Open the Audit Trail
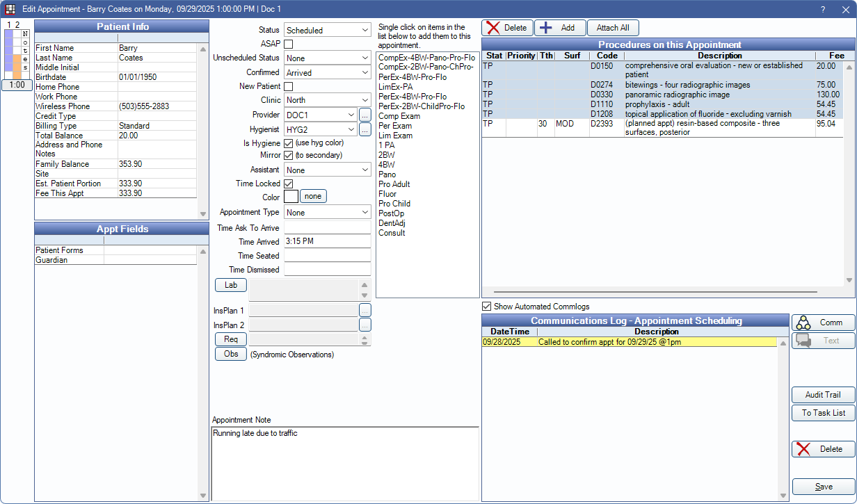857x504 pixels. (x=823, y=395)
